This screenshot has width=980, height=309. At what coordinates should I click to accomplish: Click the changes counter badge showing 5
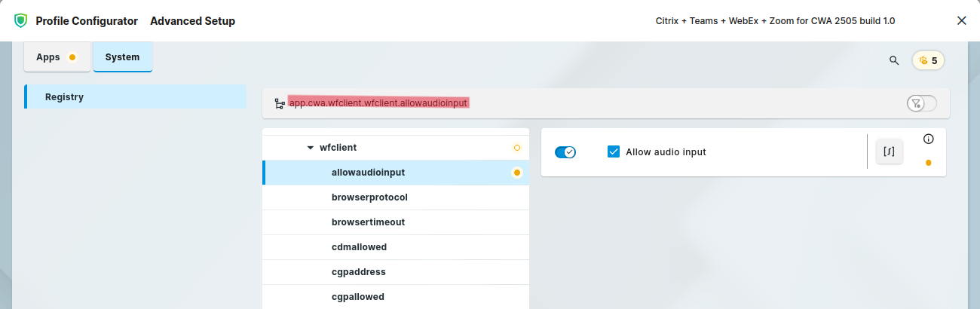point(928,60)
